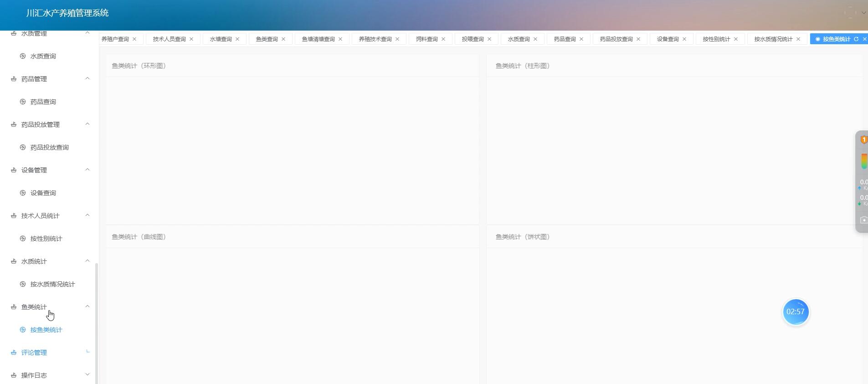Click the 川汇水产养殖管理系统 title

[67, 13]
